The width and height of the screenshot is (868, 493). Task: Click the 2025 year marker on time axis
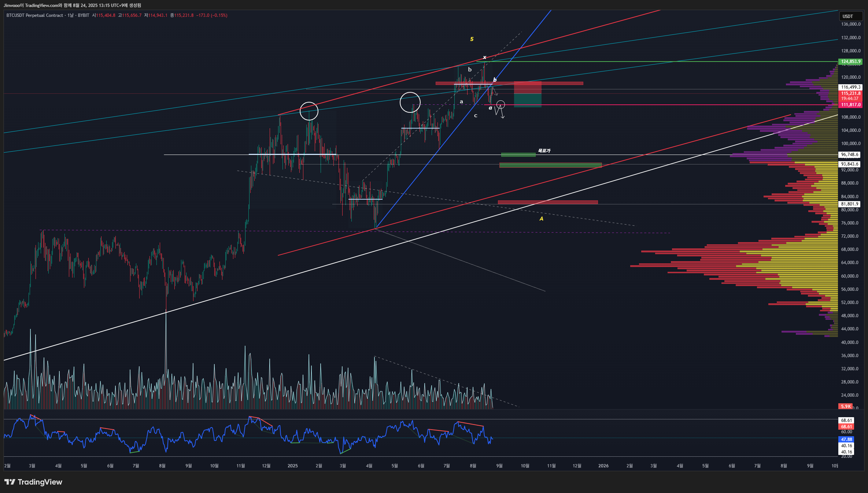[x=292, y=466]
